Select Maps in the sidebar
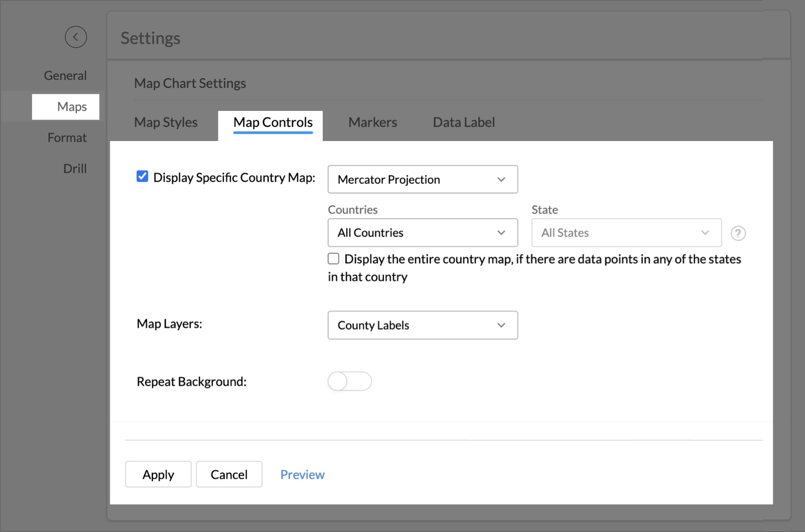Image resolution: width=805 pixels, height=532 pixels. (72, 107)
